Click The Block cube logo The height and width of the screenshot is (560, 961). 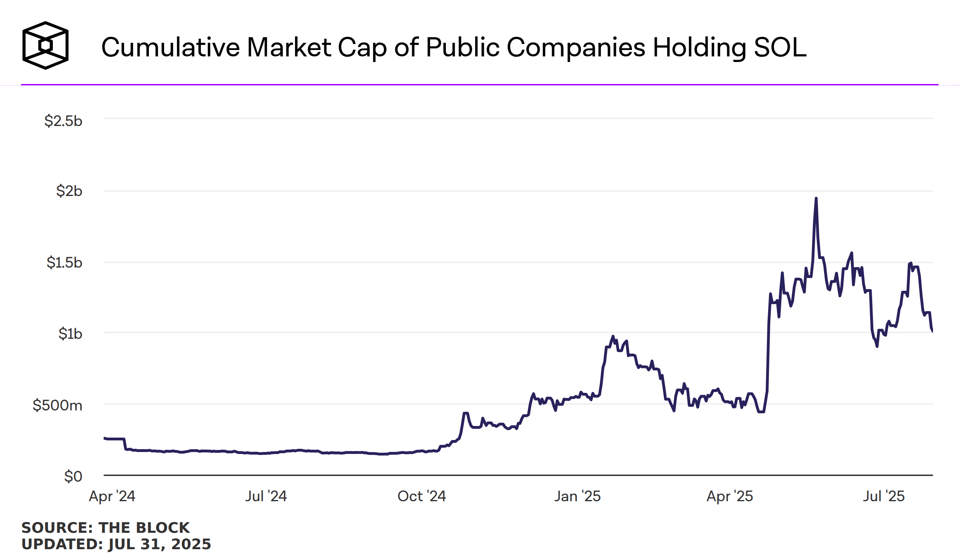pos(45,45)
